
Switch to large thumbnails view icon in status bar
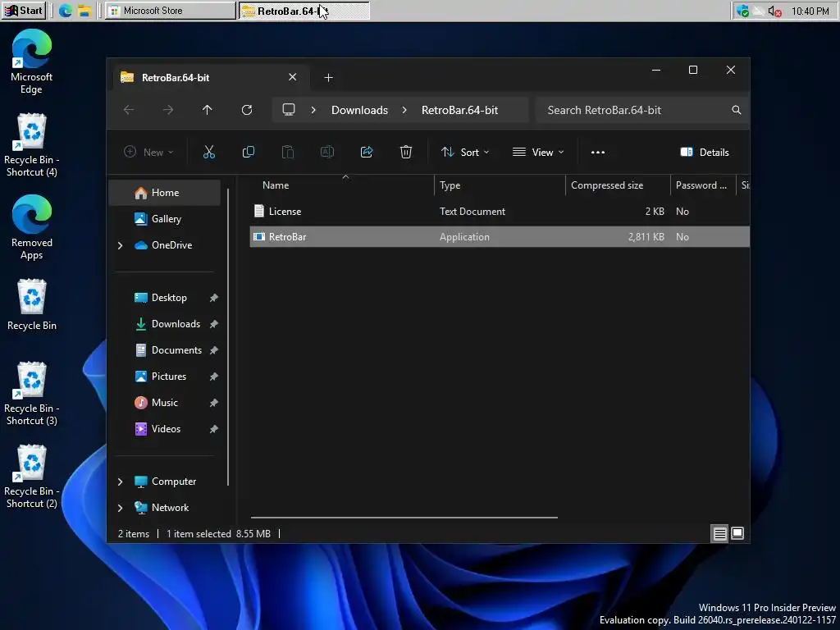(x=737, y=533)
